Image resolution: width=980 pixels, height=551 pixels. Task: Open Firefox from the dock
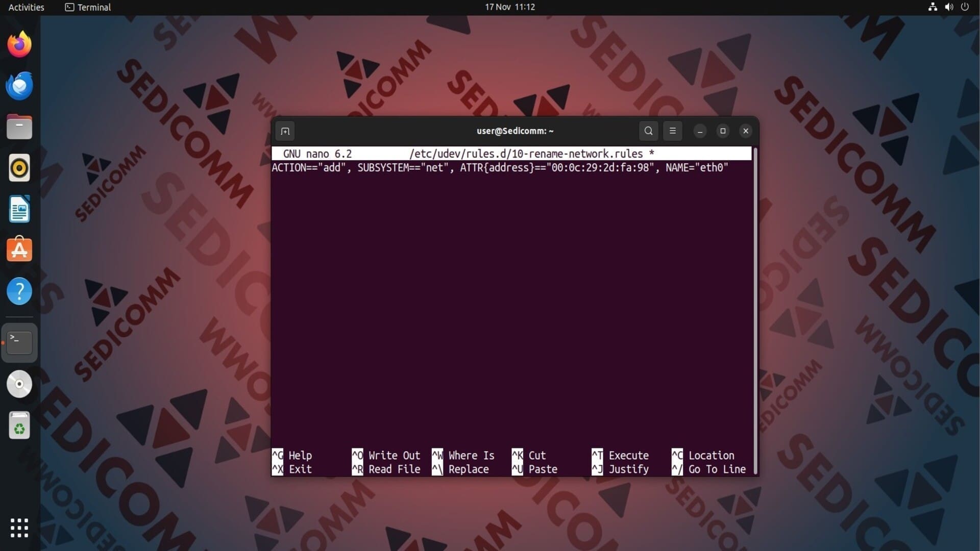(x=19, y=44)
